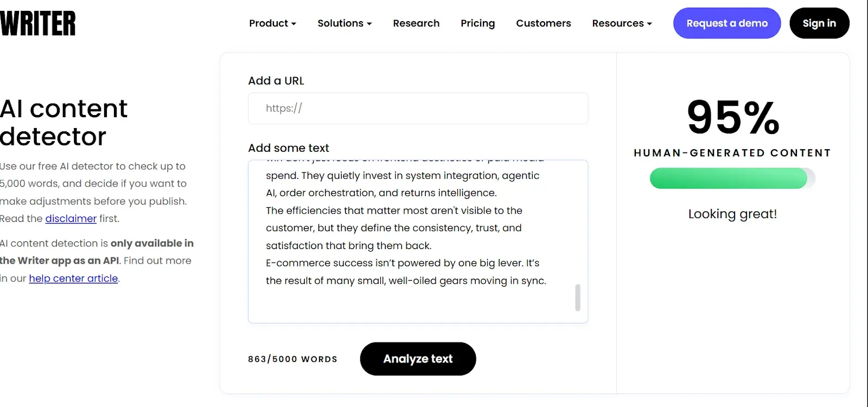
Task: Select Pricing in the navigation bar
Action: pos(477,23)
